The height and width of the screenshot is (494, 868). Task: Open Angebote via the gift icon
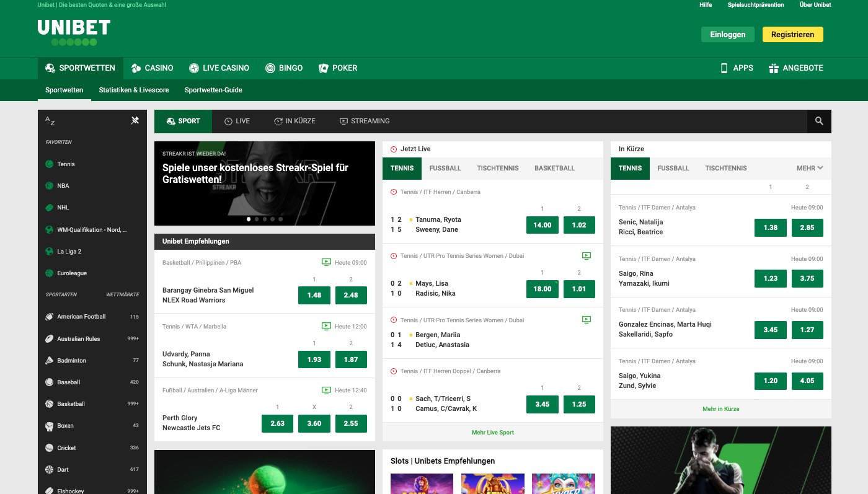point(796,68)
